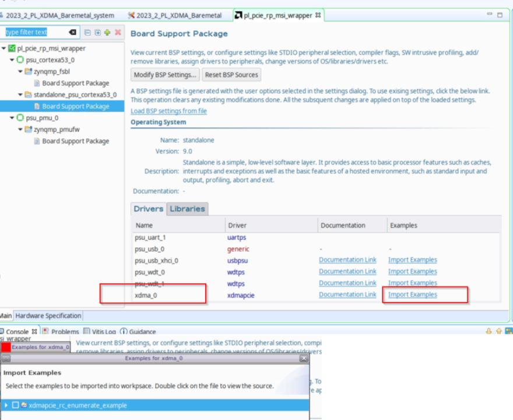
Task: Open the Hardware Specification tab
Action: pyautogui.click(x=49, y=316)
